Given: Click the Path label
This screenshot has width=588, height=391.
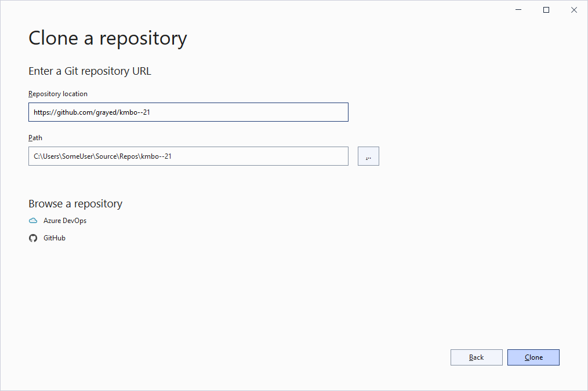Looking at the screenshot, I should (35, 137).
